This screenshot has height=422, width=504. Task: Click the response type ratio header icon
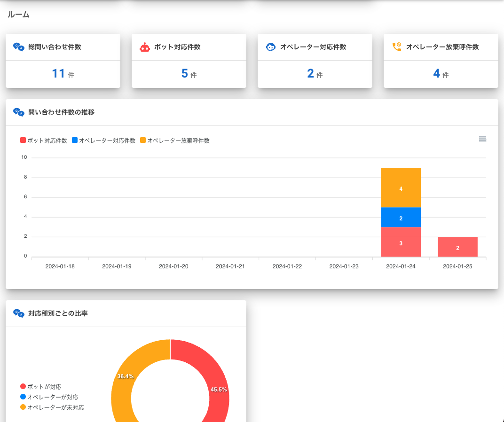pos(19,313)
